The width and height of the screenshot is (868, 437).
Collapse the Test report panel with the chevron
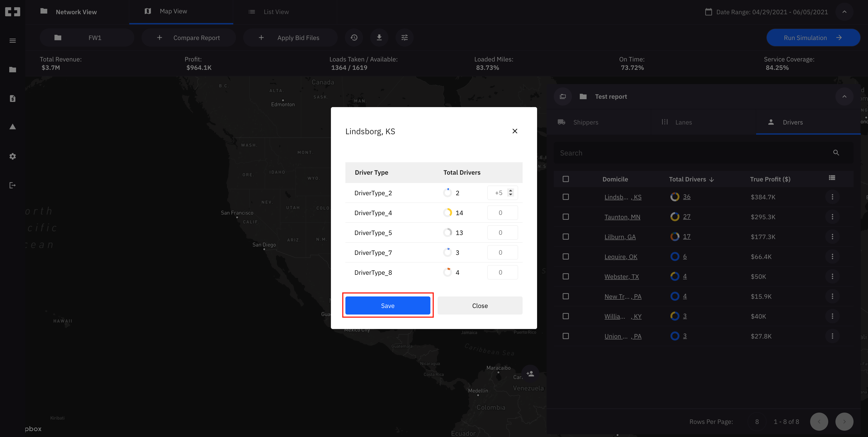pyautogui.click(x=844, y=96)
